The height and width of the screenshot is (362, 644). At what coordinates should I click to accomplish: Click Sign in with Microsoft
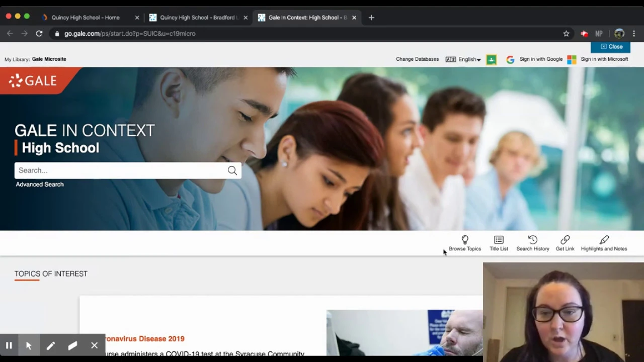[x=604, y=59]
